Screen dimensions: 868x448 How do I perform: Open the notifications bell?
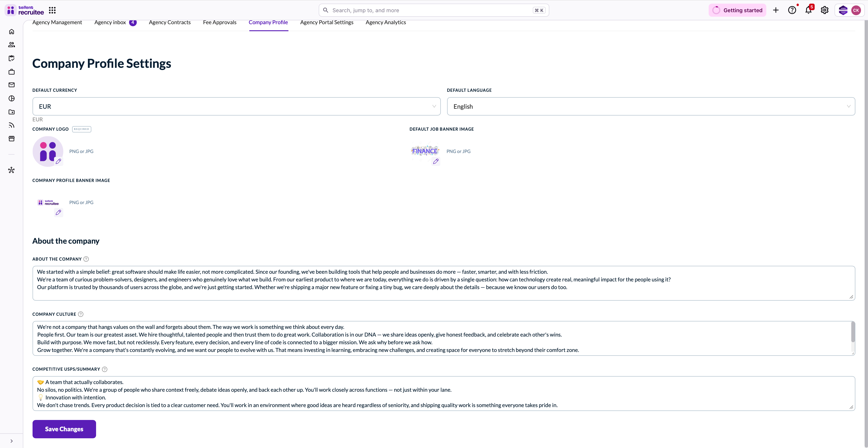click(x=808, y=10)
